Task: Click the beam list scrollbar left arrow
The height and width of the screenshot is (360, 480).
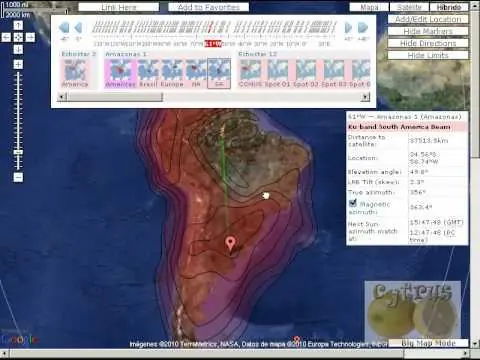Action: (x=61, y=97)
